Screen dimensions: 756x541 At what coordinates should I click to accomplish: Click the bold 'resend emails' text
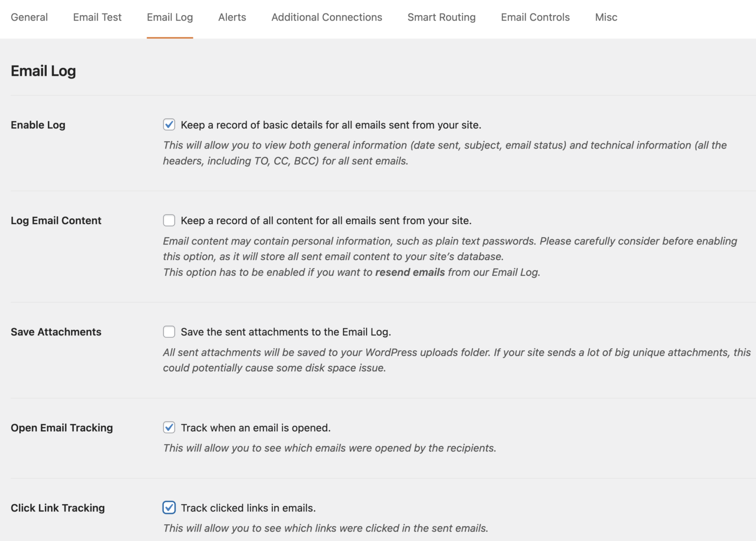[409, 272]
